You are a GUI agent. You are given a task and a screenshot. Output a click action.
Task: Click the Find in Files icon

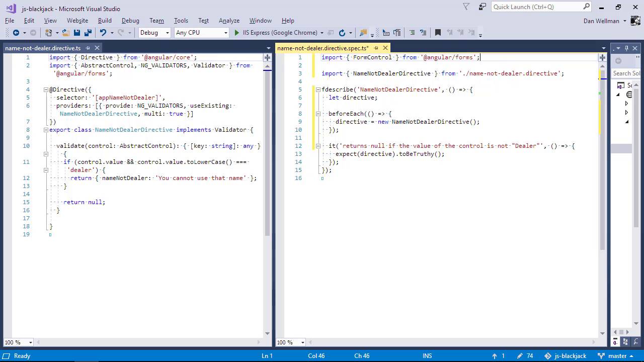point(363,33)
